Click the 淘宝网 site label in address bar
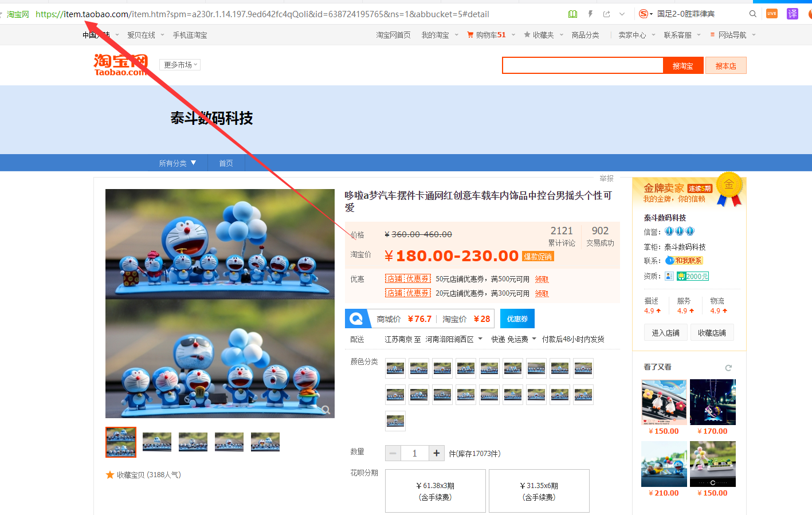The image size is (812, 515). [18, 14]
